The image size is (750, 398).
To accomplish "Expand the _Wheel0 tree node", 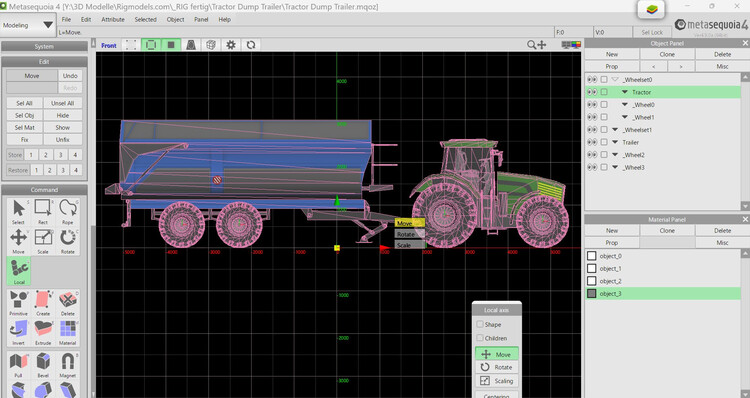I will [x=625, y=104].
